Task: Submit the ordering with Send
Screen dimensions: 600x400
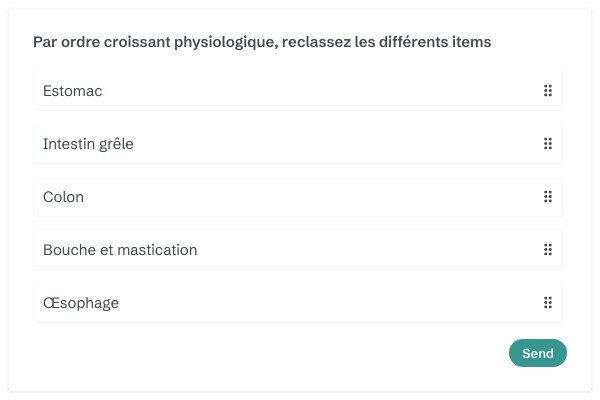Action: (x=537, y=353)
